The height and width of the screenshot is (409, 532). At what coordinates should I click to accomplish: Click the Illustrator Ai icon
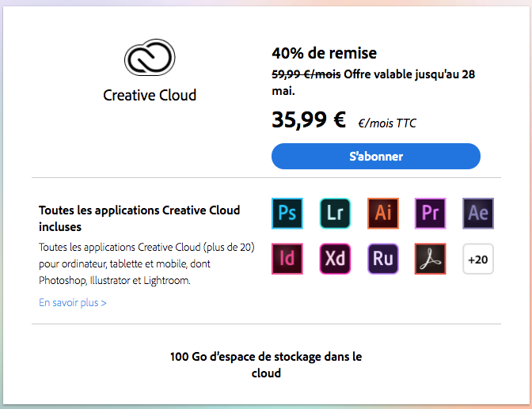coord(383,214)
